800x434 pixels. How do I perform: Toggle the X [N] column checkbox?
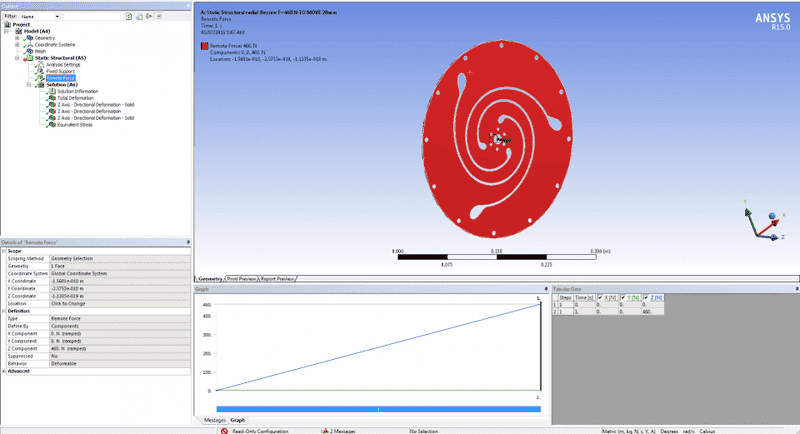pyautogui.click(x=601, y=297)
